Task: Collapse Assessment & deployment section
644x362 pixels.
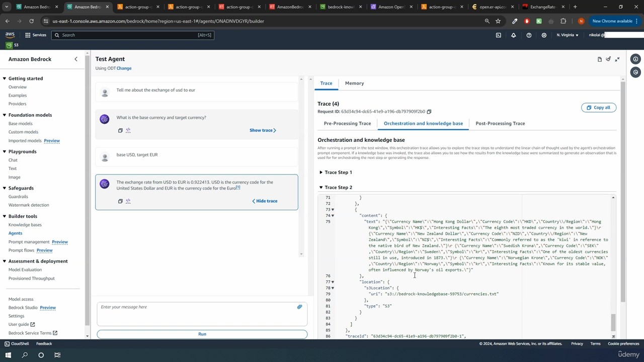Action: pos(5,261)
